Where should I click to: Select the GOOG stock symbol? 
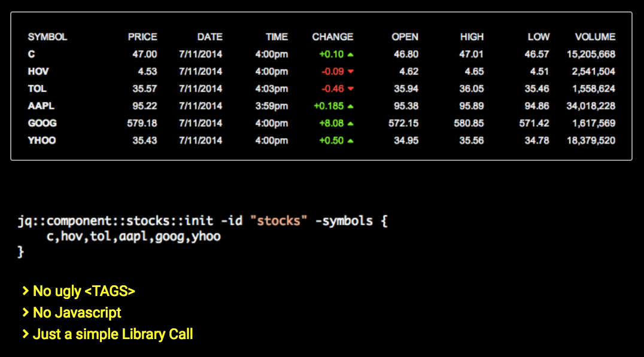tap(42, 123)
